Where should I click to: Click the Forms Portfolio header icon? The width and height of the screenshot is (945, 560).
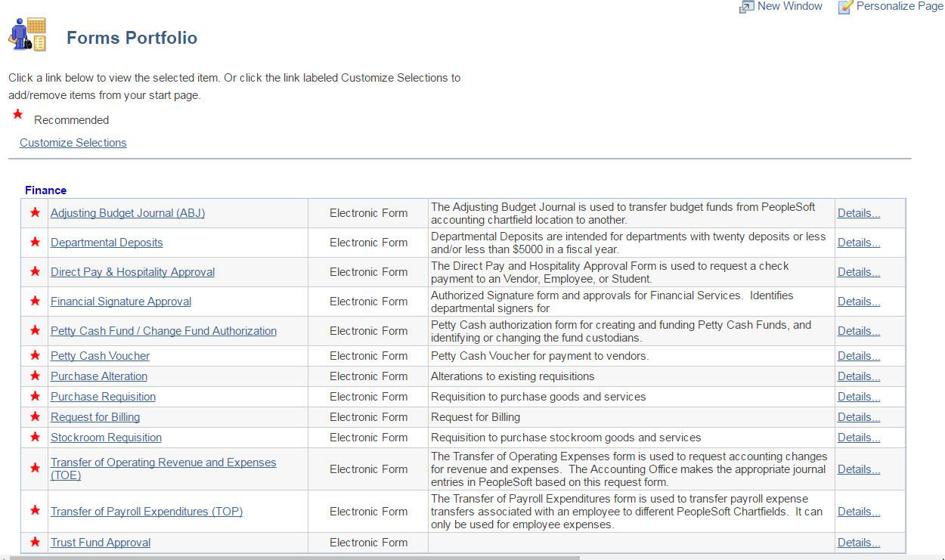point(27,35)
